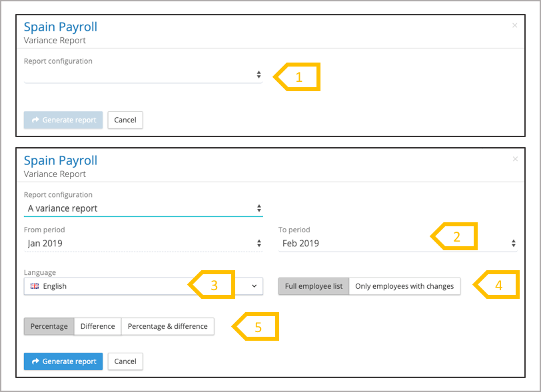Viewport: 541px width, 392px height.
Task: Choose the Difference display option
Action: [97, 326]
